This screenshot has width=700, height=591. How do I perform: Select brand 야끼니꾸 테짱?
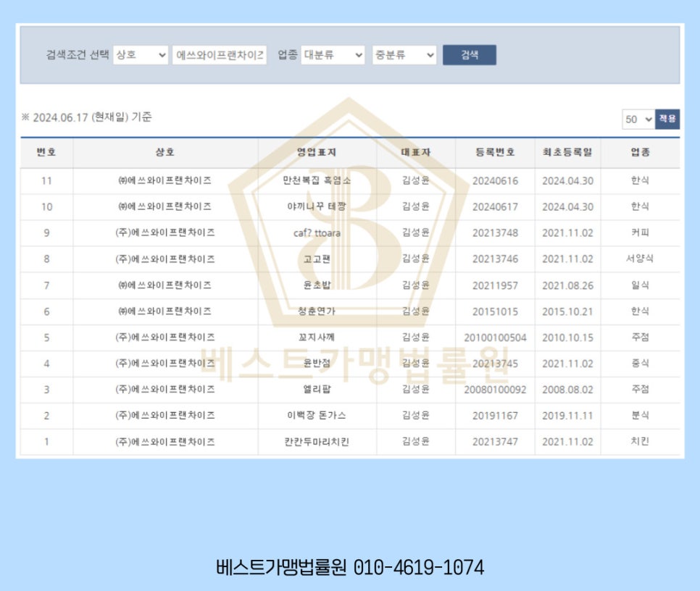pos(317,206)
